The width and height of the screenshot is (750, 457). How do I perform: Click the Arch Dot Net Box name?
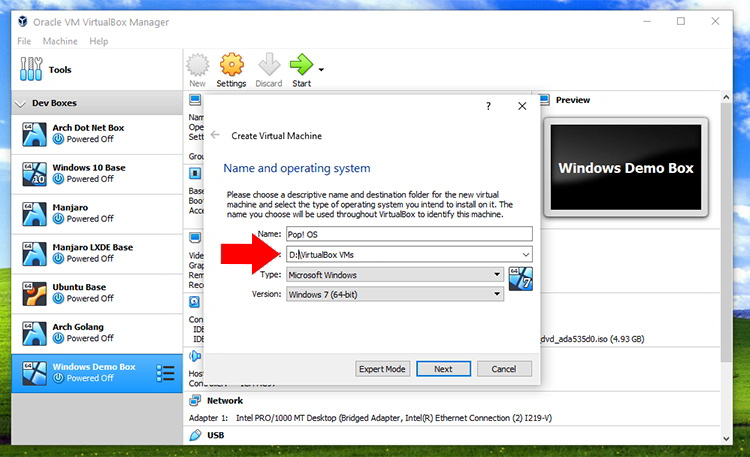coord(88,128)
